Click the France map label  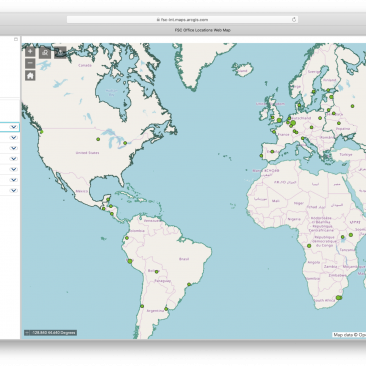click(x=284, y=135)
